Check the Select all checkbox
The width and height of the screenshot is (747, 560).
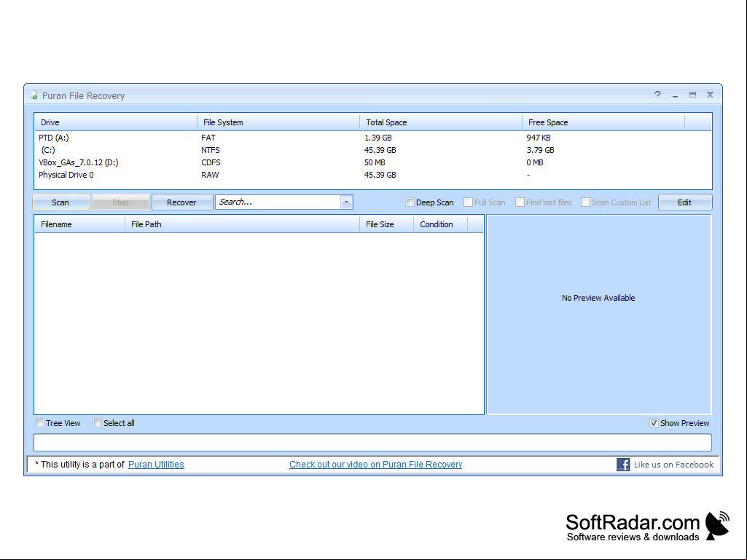[97, 423]
